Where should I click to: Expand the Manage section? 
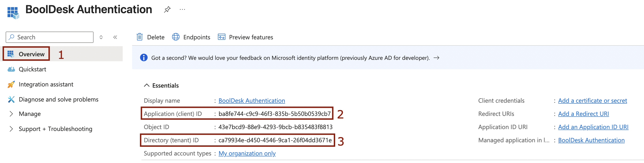11,114
